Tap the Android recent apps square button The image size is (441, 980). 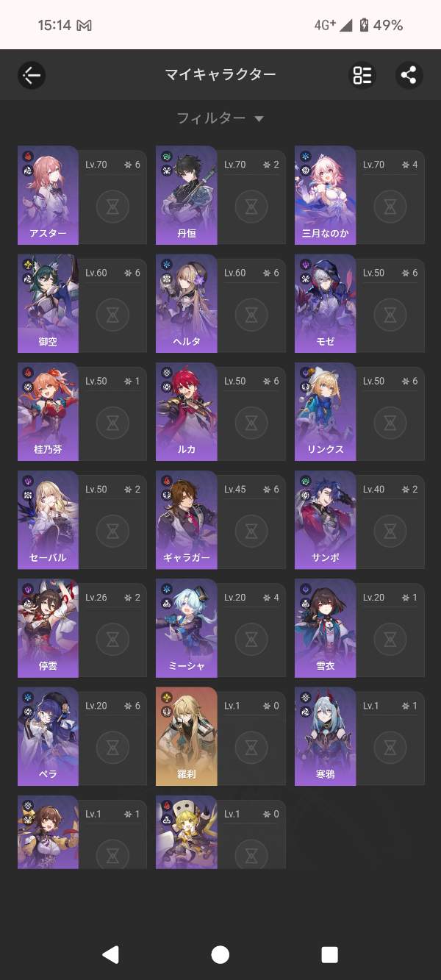[330, 954]
